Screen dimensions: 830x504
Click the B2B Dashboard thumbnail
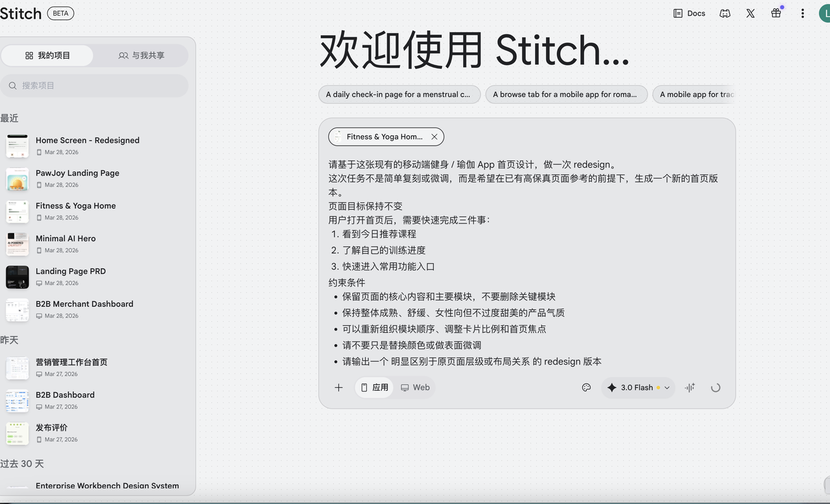(x=18, y=400)
